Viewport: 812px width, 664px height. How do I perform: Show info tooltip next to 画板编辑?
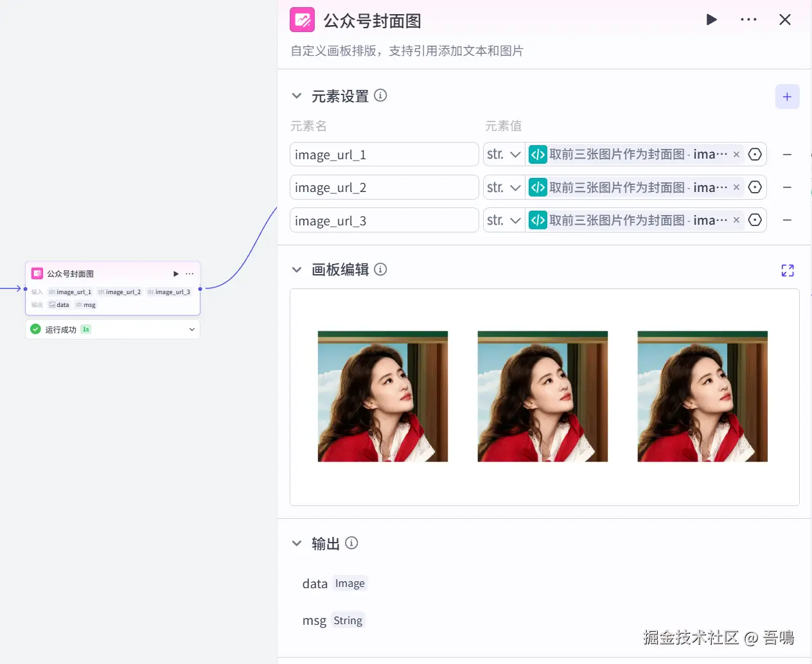pos(380,269)
